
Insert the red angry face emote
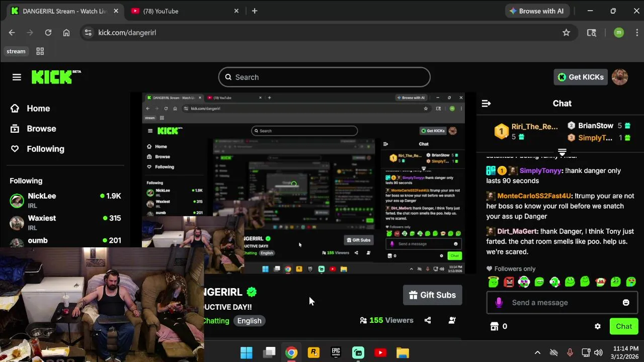(x=509, y=282)
